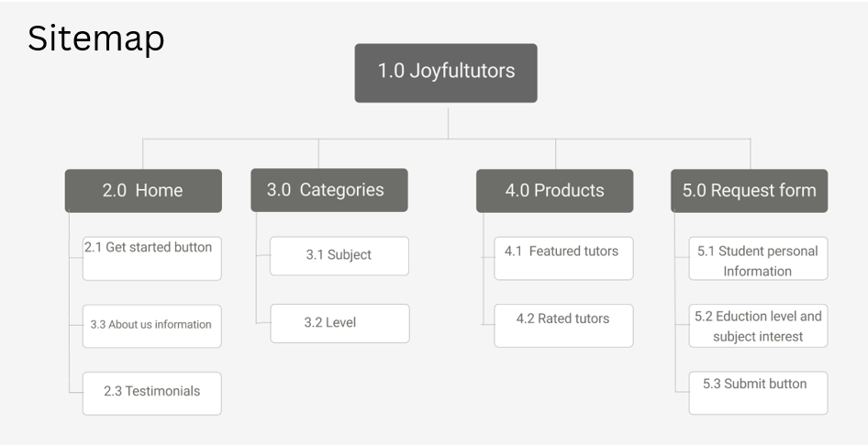Click the word Categories in the 3.0 node
Viewport: 868px width, 447px height.
(x=341, y=190)
